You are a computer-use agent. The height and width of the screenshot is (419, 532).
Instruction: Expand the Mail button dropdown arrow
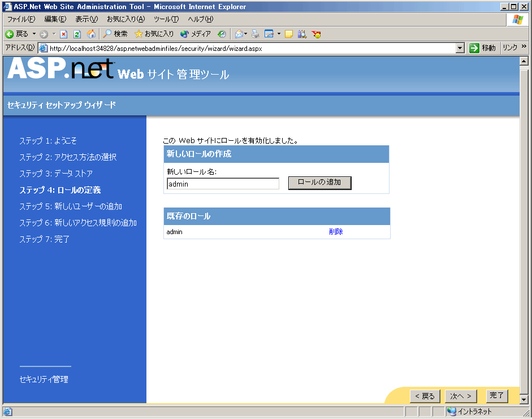point(245,34)
